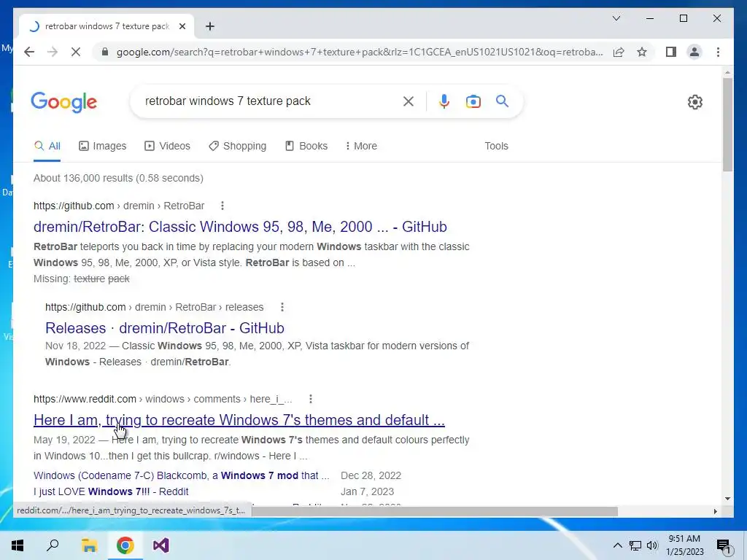
Task: Click horizontal scrollbar right arrow
Action: click(715, 511)
